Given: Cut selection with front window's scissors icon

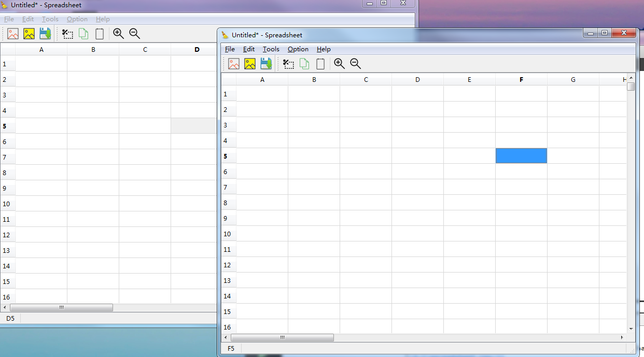Looking at the screenshot, I should coord(289,64).
